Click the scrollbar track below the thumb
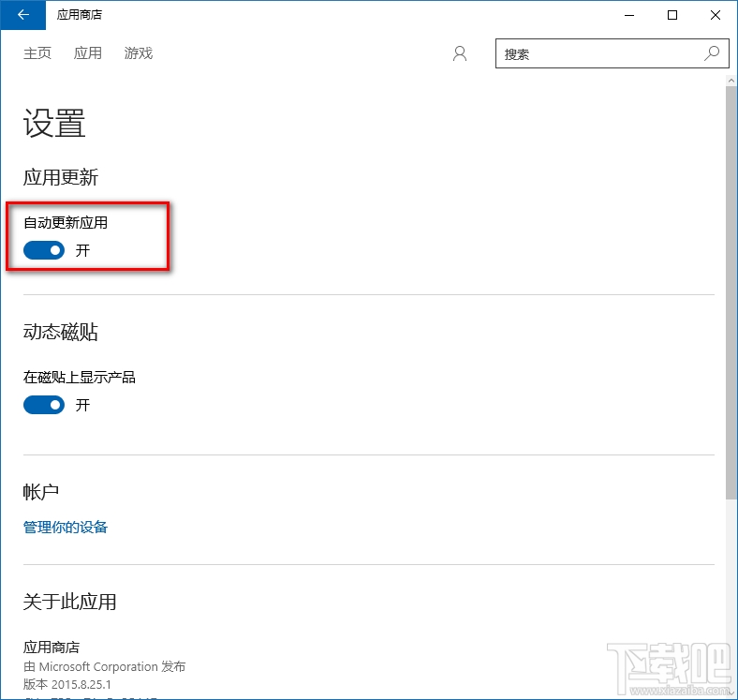 click(731, 581)
